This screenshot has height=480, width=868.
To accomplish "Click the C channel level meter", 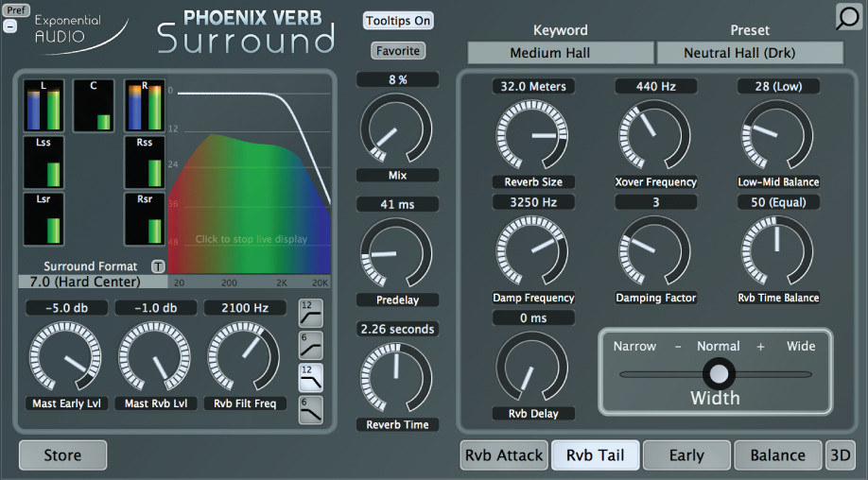I will coord(94,106).
